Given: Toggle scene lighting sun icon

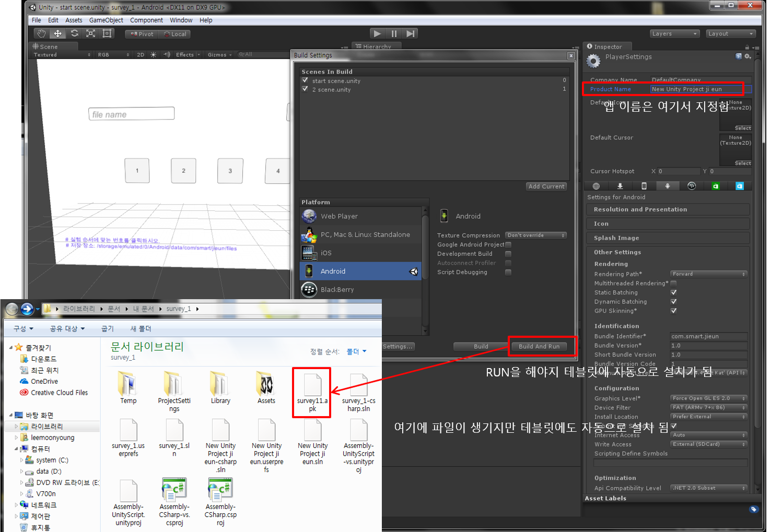Looking at the screenshot, I should coord(153,54).
